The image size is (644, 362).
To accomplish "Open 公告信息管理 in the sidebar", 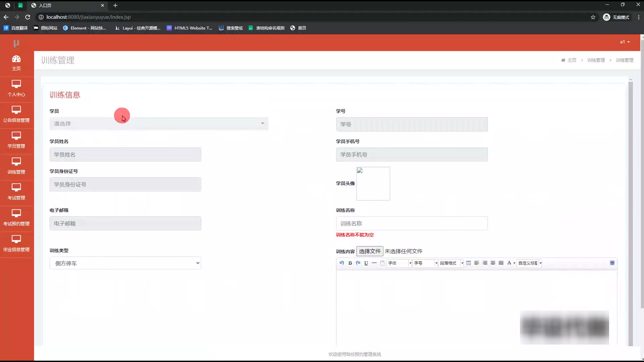I will pos(16,115).
